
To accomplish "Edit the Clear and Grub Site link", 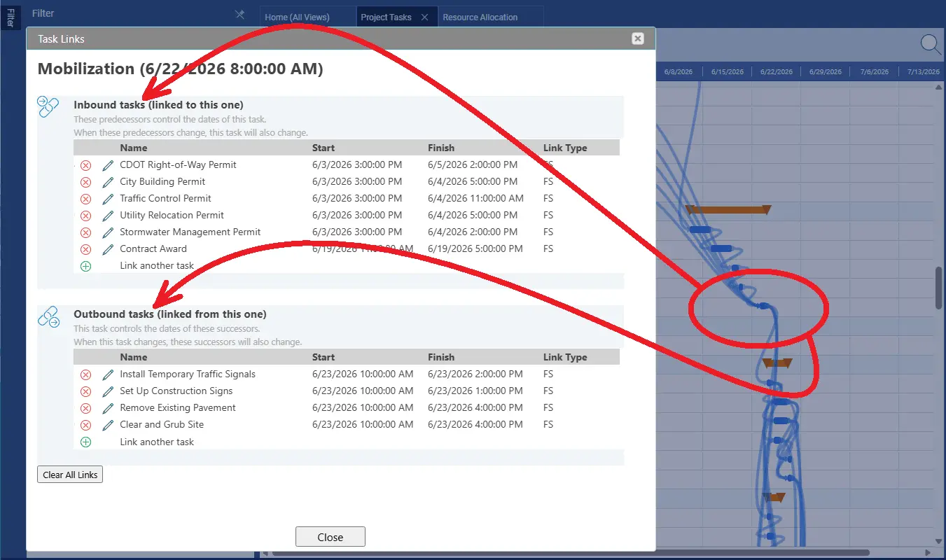I will 108,425.
